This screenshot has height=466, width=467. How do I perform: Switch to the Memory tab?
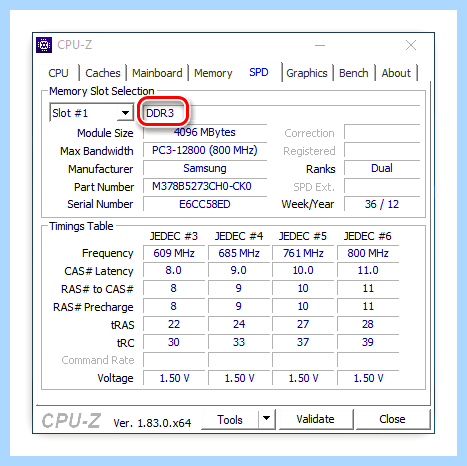tap(213, 73)
